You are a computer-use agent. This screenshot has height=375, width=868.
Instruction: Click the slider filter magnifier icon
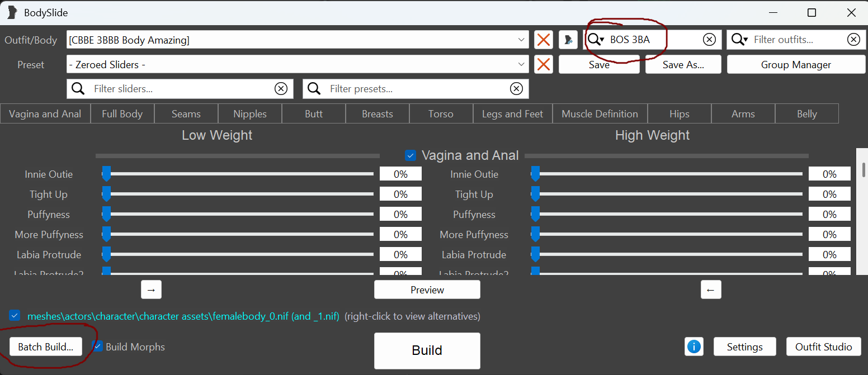(x=78, y=89)
